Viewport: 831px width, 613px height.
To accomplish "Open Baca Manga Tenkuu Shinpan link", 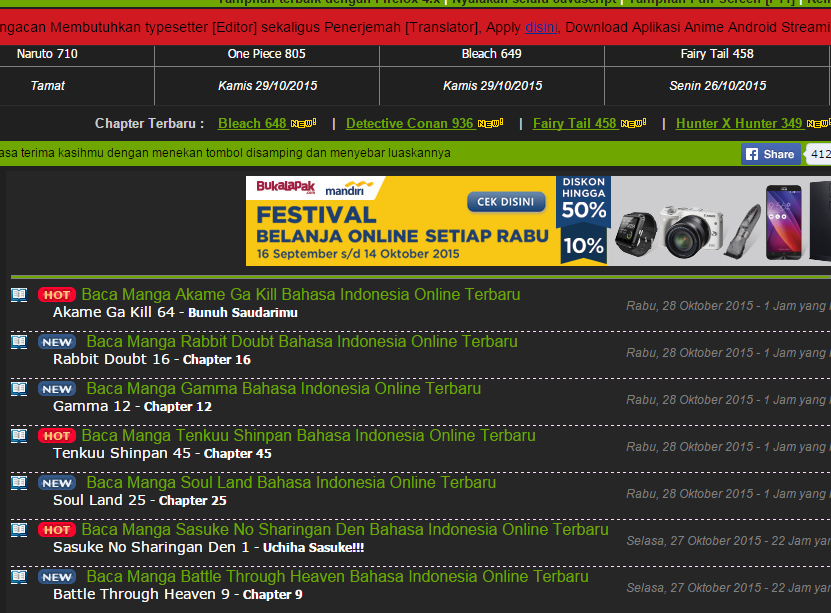I will pyautogui.click(x=308, y=436).
